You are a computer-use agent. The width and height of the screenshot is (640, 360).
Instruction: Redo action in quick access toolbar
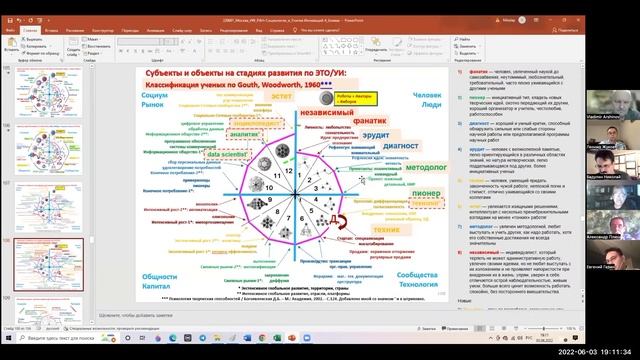[31, 20]
